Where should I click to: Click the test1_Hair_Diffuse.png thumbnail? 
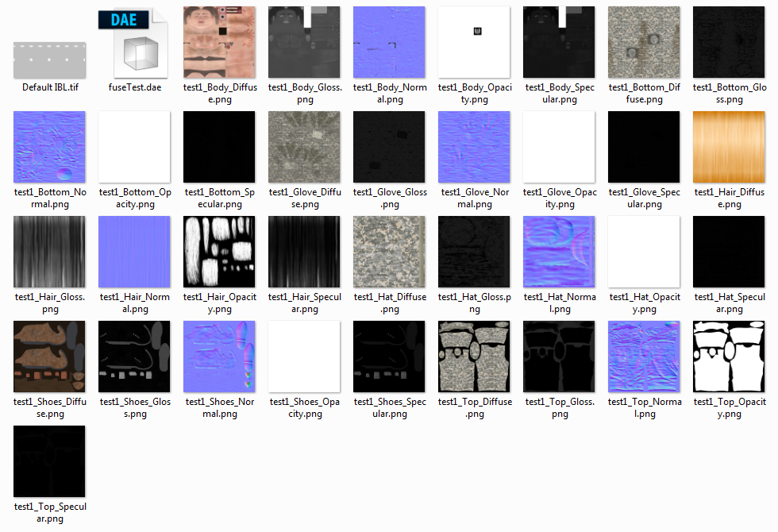(x=729, y=147)
